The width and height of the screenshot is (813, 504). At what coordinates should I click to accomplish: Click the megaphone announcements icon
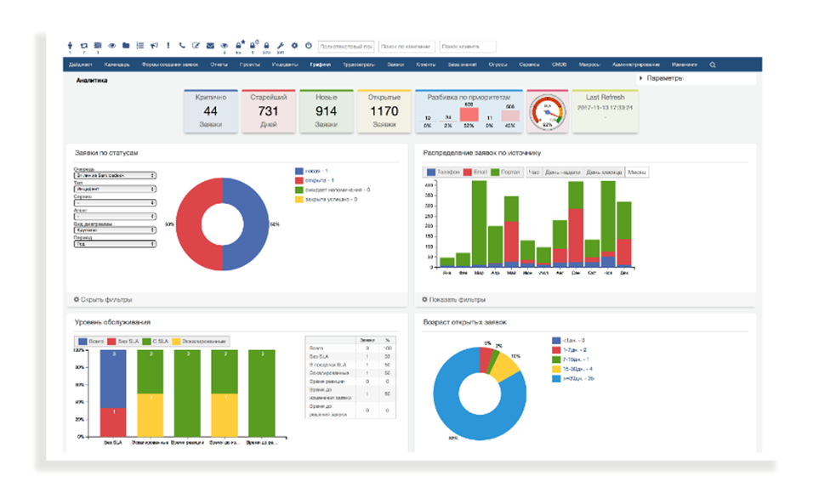(154, 45)
